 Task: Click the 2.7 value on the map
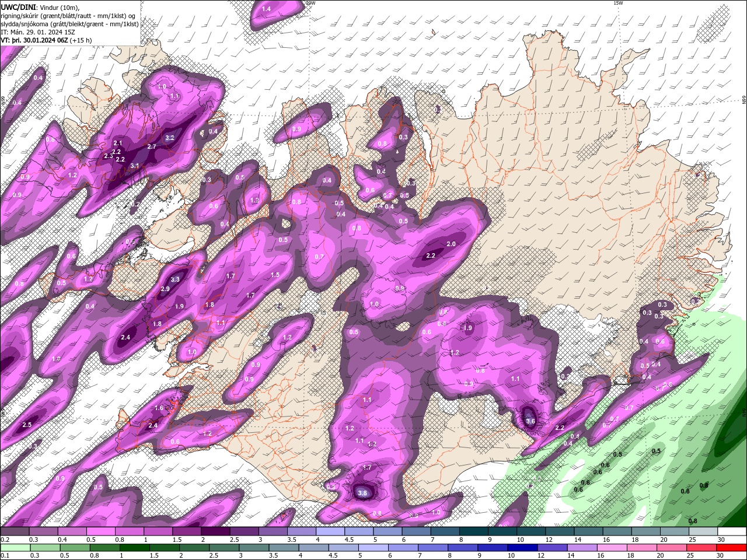(152, 147)
